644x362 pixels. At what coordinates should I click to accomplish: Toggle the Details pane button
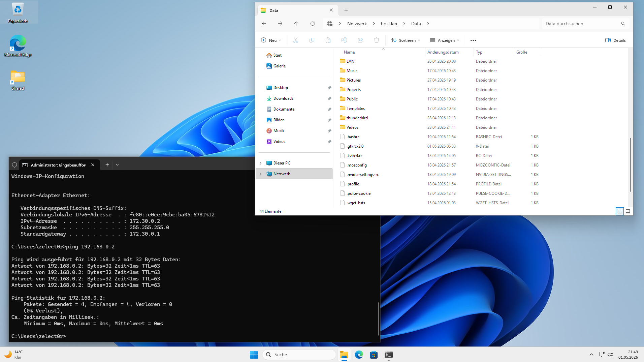point(615,40)
